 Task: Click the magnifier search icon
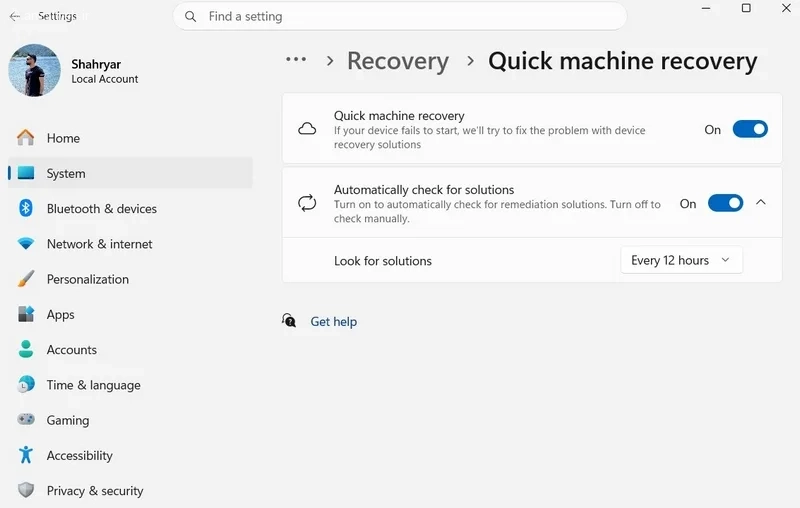pos(190,16)
